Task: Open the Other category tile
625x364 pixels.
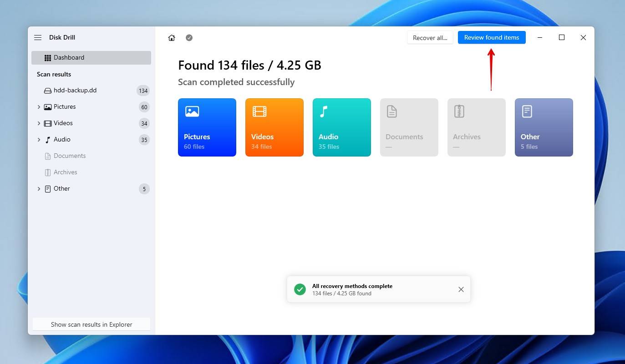Action: [x=544, y=127]
